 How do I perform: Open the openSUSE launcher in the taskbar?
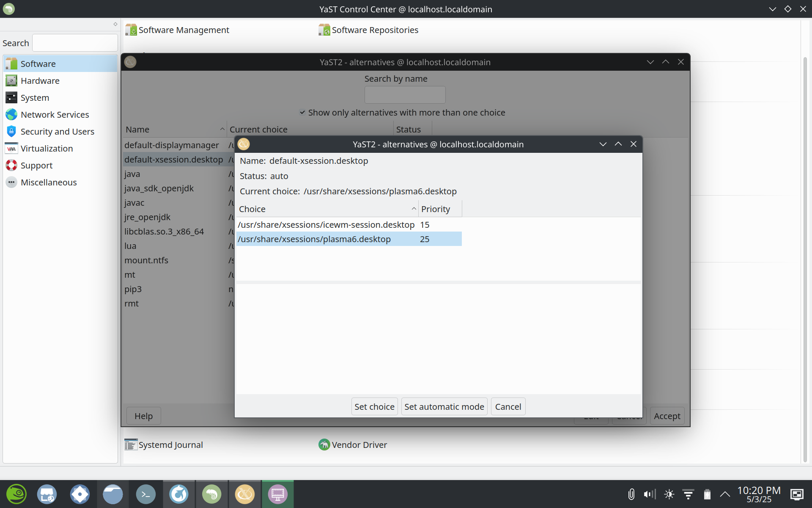pos(17,494)
